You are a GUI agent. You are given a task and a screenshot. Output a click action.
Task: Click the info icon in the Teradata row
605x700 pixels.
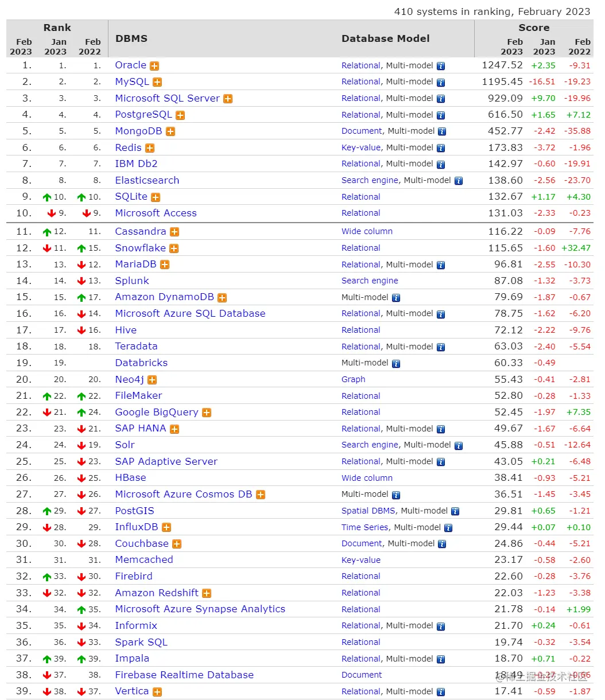point(441,347)
